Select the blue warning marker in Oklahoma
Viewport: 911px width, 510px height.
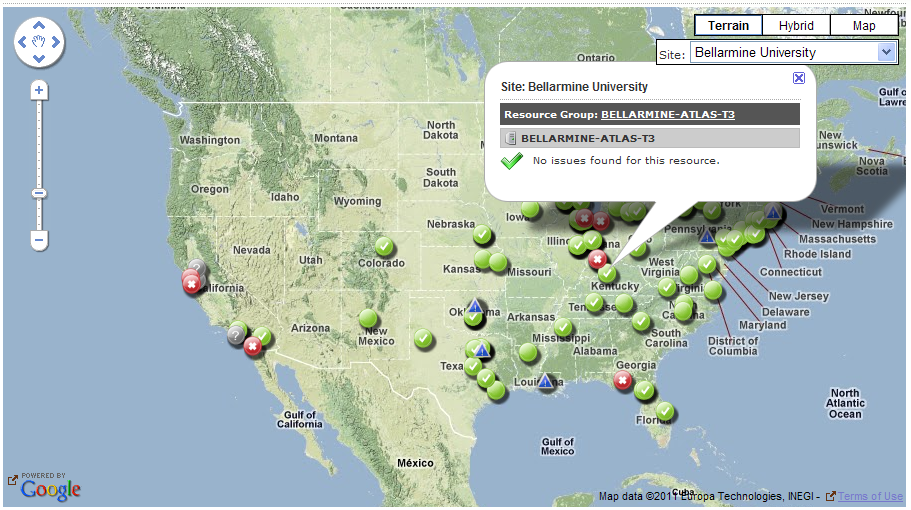tap(475, 306)
